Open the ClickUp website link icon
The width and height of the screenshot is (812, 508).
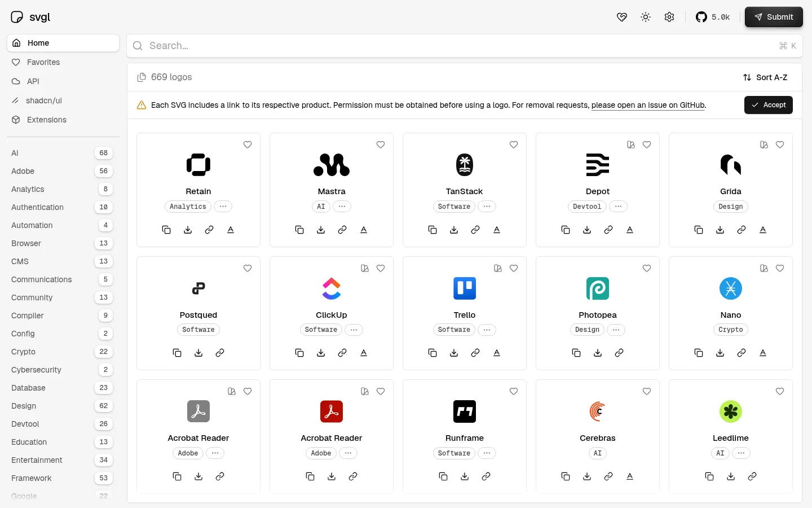pos(342,353)
